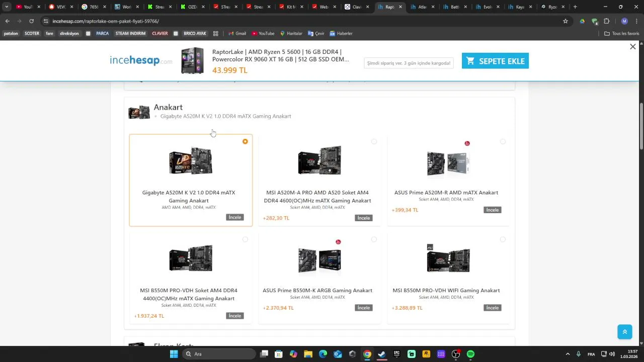644x362 pixels.
Task: Click the shopping cart icon in Sepete Ekle
Action: coord(470,61)
